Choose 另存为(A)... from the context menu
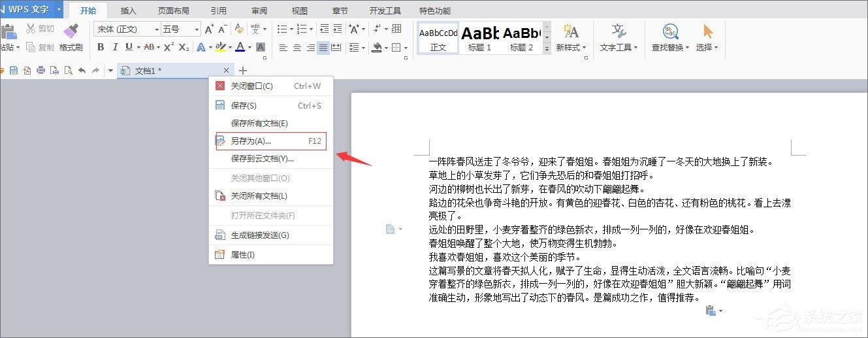 point(251,141)
